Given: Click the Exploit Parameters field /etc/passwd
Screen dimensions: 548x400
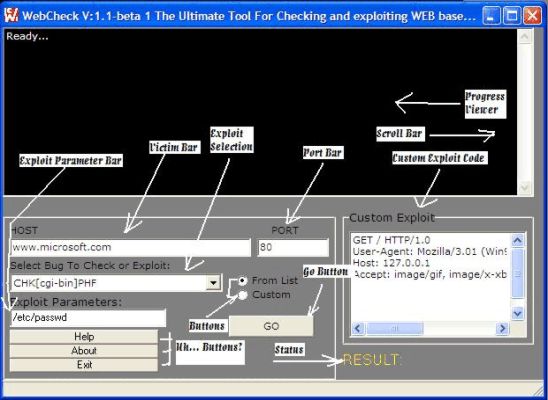Looking at the screenshot, I should coord(88,318).
